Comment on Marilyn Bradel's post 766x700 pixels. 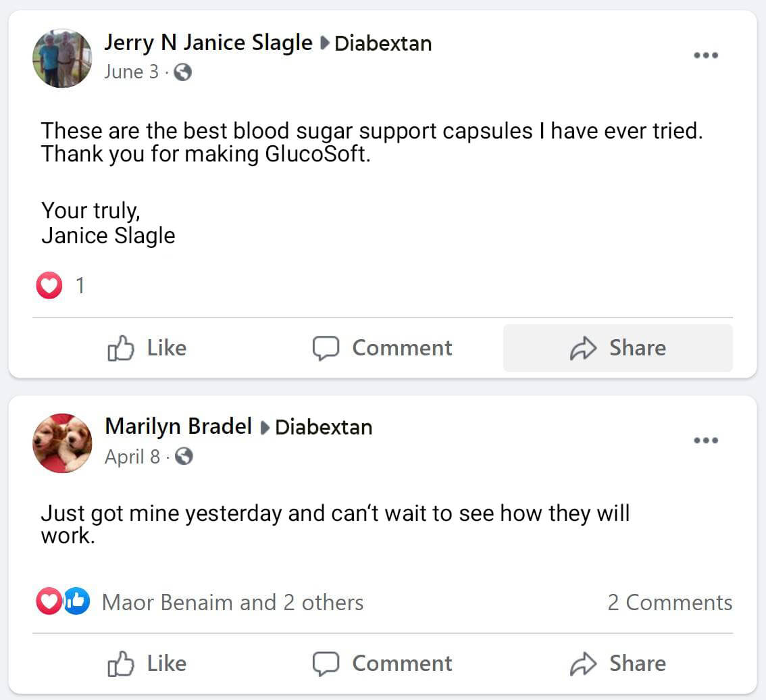coord(382,664)
